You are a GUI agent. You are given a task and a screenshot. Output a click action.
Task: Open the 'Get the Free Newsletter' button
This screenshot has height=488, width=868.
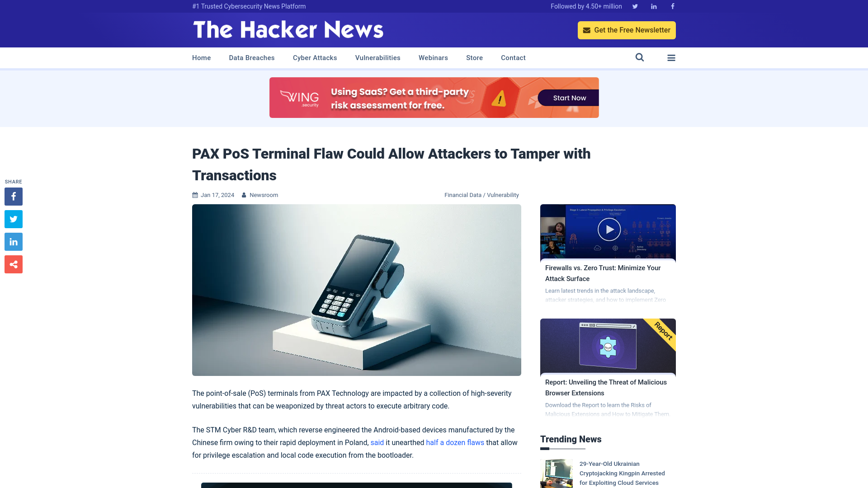pos(627,30)
